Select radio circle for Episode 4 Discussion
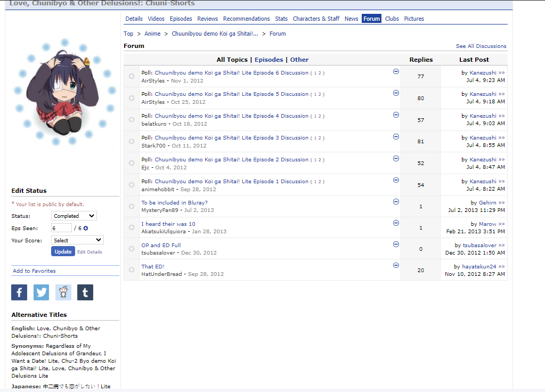 132,119
